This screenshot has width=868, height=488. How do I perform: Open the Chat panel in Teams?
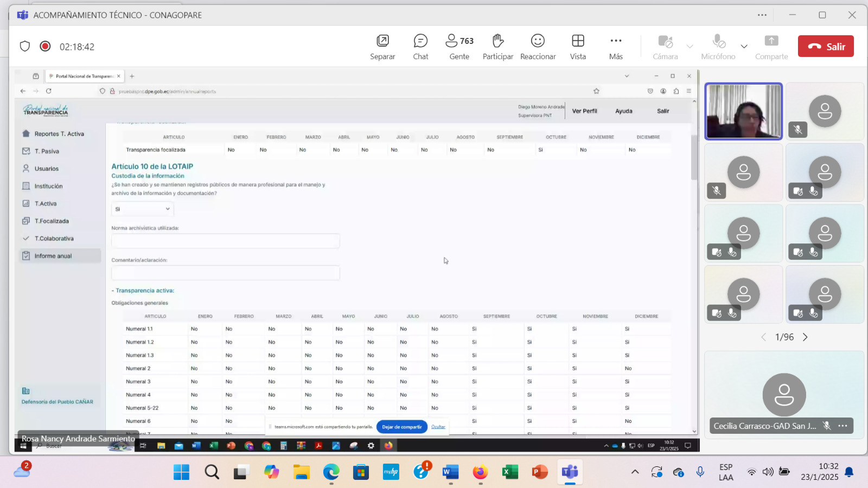420,42
